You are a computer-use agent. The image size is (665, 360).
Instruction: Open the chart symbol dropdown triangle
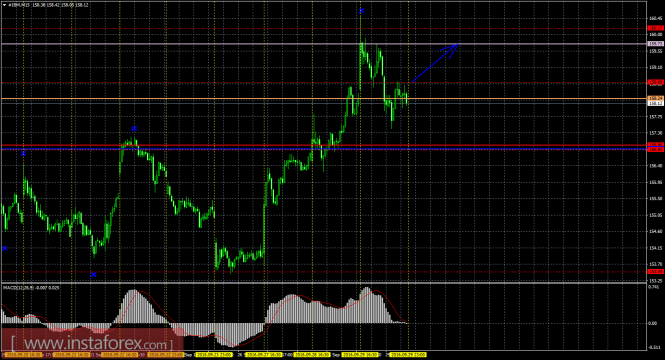[x=4, y=5]
